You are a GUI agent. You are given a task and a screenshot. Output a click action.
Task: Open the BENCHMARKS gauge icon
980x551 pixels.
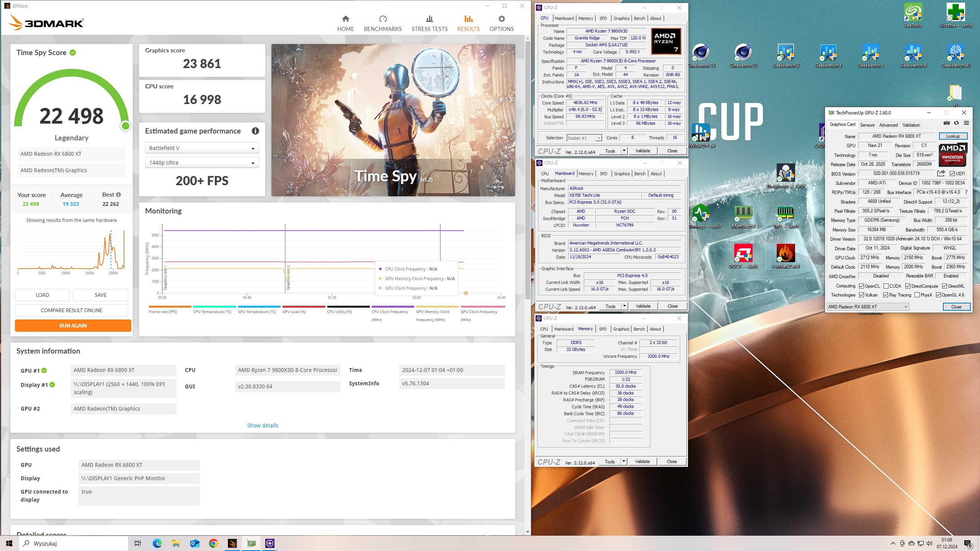[383, 19]
